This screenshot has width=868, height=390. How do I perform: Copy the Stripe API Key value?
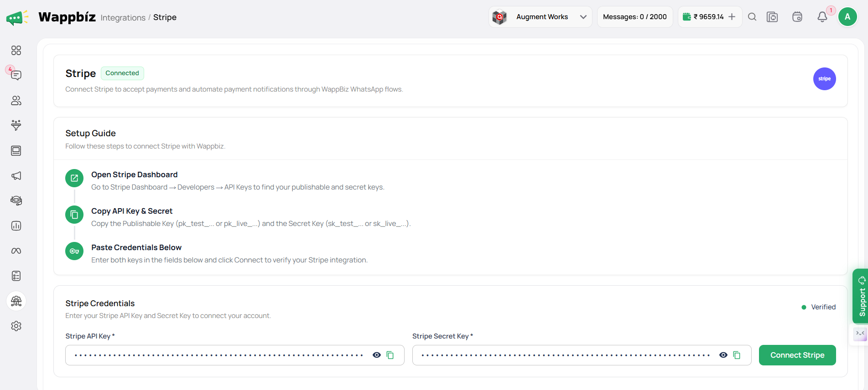[390, 355]
